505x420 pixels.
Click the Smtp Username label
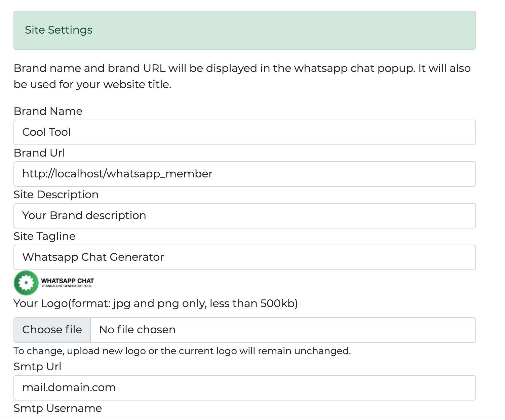(x=57, y=408)
